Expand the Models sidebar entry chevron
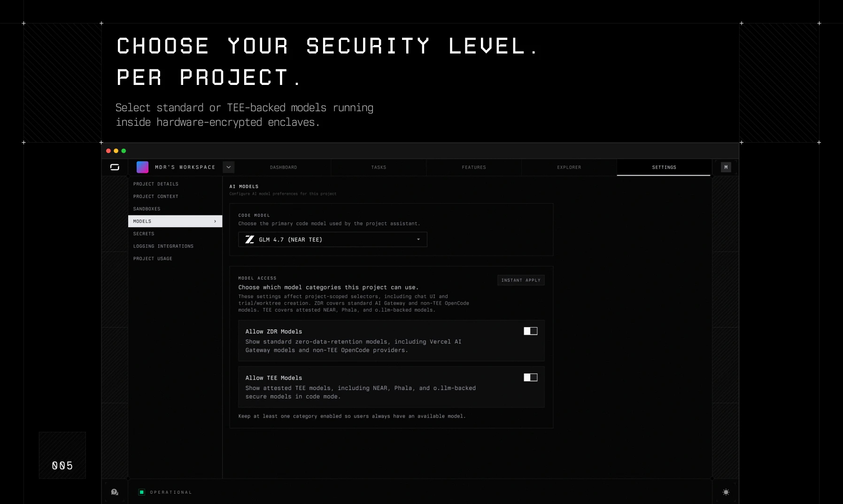This screenshot has height=504, width=843. tap(215, 221)
